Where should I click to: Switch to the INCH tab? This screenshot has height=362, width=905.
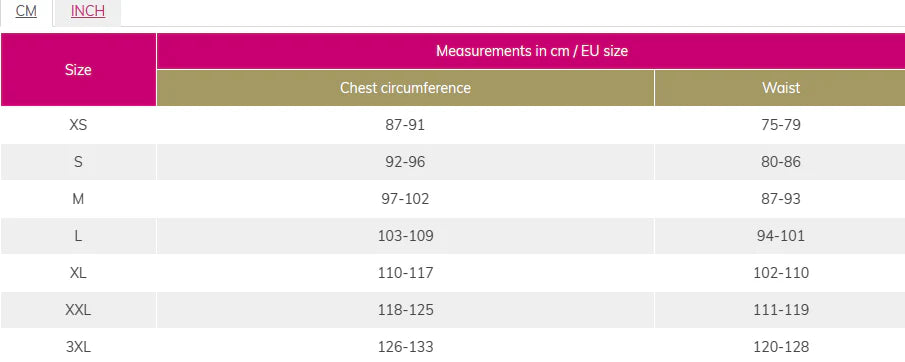click(x=88, y=12)
